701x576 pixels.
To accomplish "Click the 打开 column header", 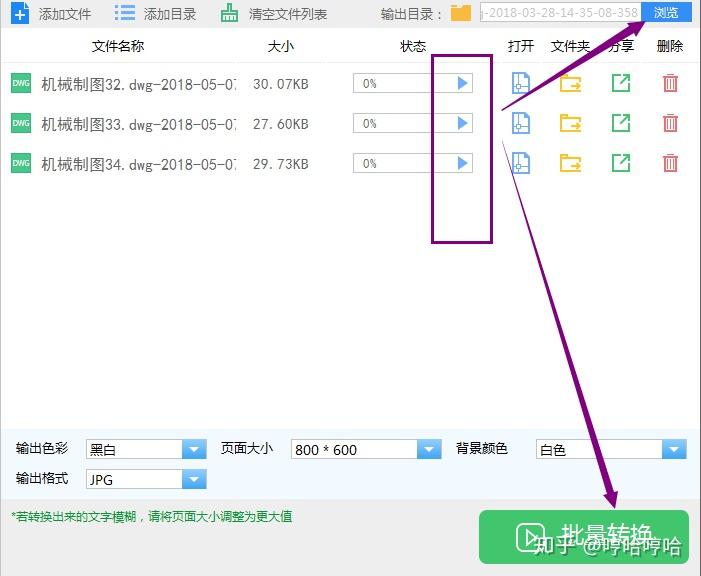I will [x=521, y=46].
